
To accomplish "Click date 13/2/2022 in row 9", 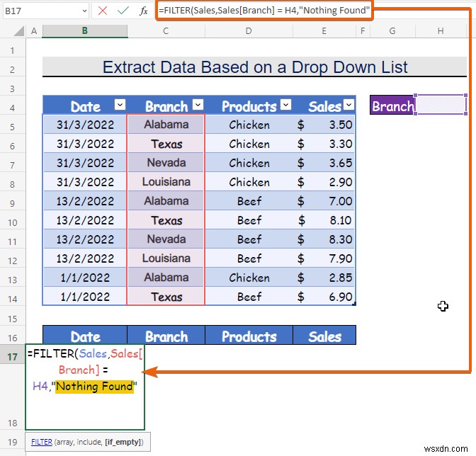I will coord(85,201).
